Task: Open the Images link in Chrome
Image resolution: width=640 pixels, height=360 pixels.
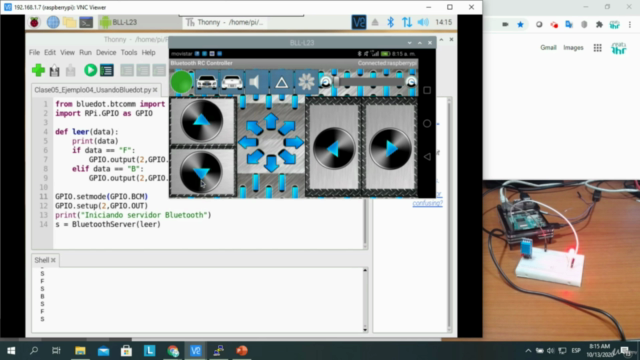Action: tap(573, 48)
